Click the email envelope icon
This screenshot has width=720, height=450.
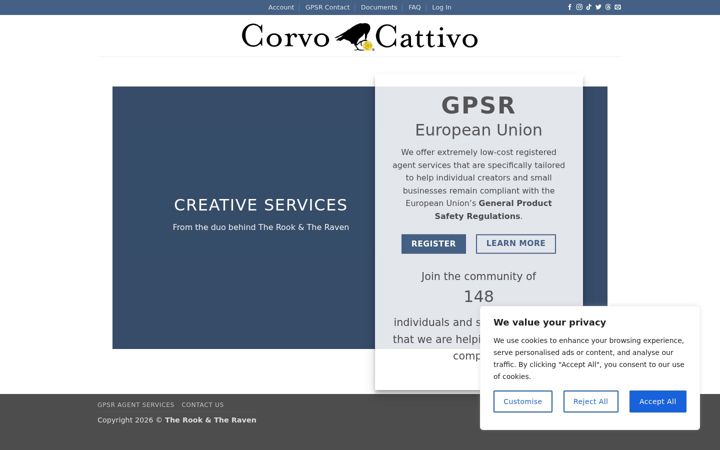(x=618, y=7)
